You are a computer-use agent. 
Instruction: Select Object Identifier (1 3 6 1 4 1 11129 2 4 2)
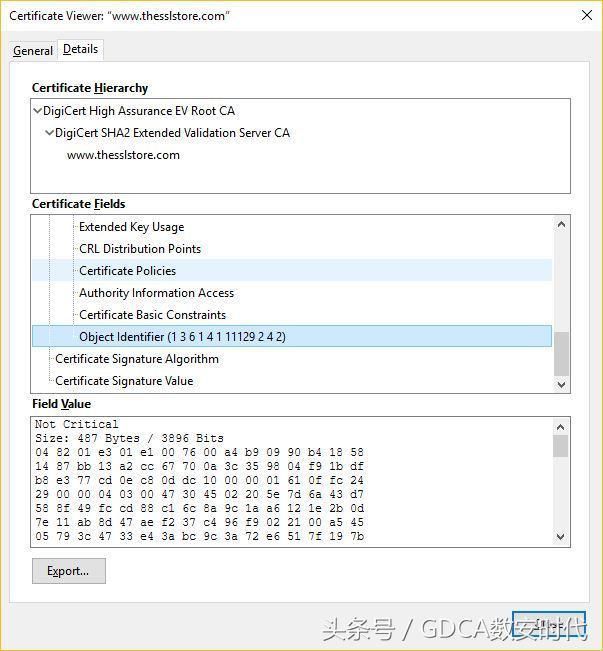point(182,337)
